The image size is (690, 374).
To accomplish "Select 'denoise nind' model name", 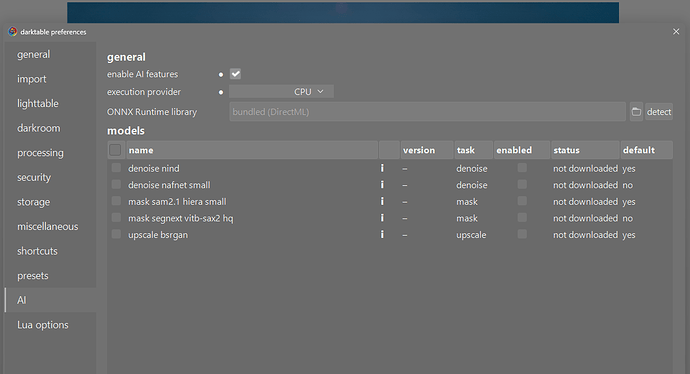I will point(154,169).
